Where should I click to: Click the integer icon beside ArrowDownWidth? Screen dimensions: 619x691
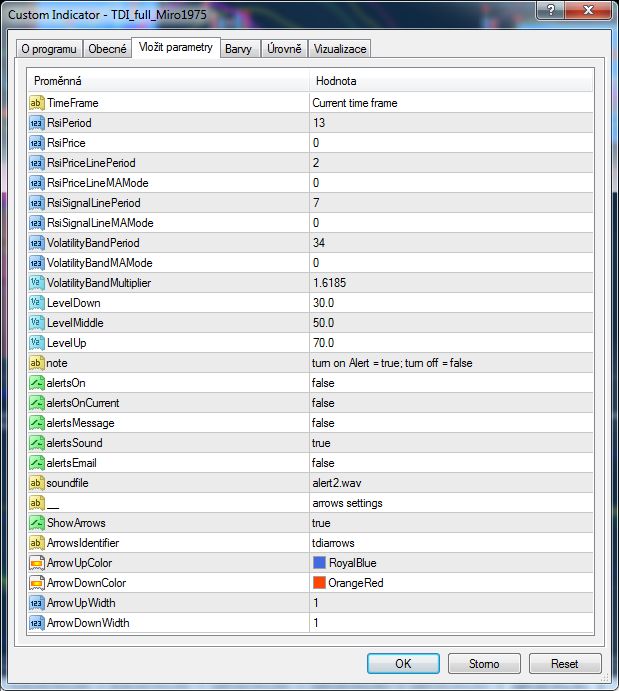pyautogui.click(x=37, y=623)
